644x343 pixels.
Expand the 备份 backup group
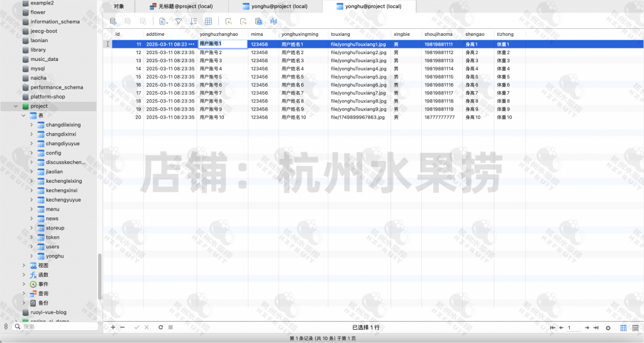pos(23,303)
